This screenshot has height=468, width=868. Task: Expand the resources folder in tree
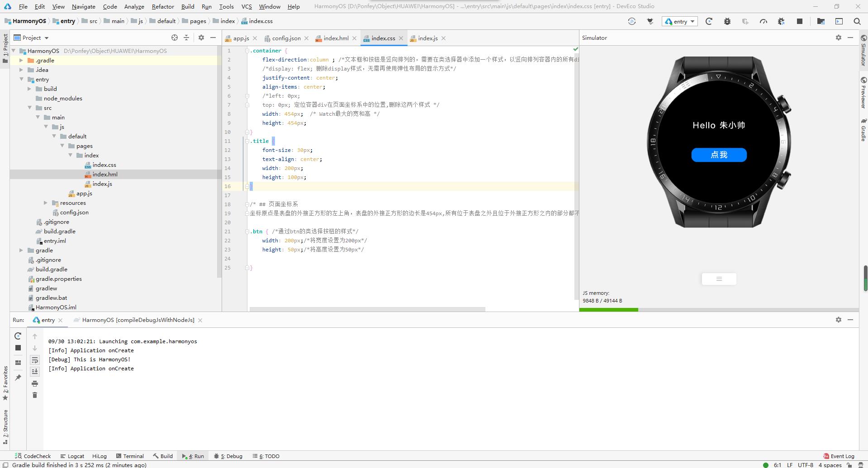click(x=46, y=203)
